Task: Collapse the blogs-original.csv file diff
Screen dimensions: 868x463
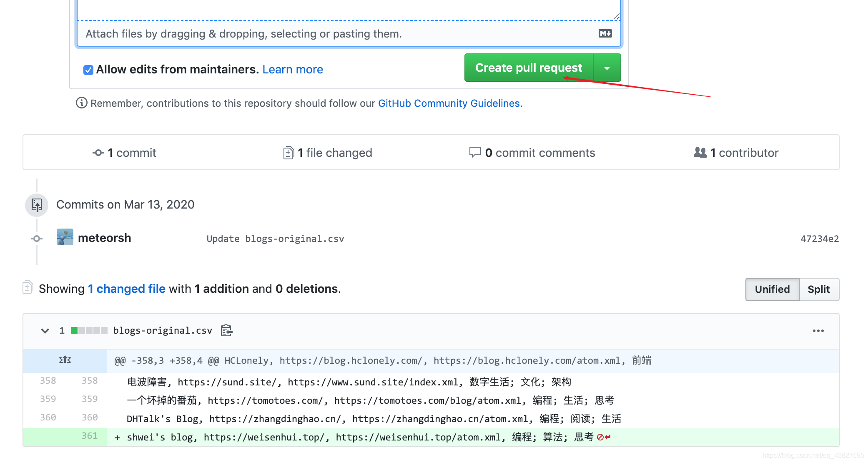Action: point(45,331)
